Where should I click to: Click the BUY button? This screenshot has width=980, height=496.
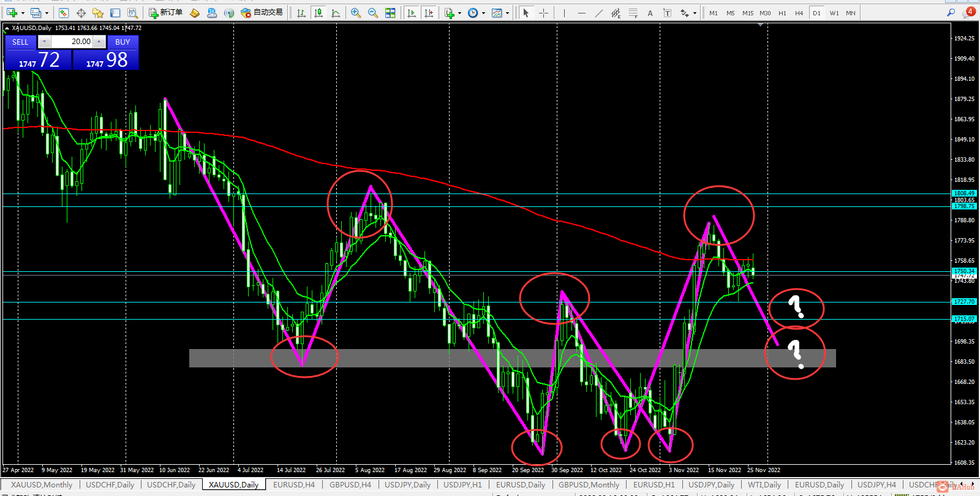click(123, 42)
